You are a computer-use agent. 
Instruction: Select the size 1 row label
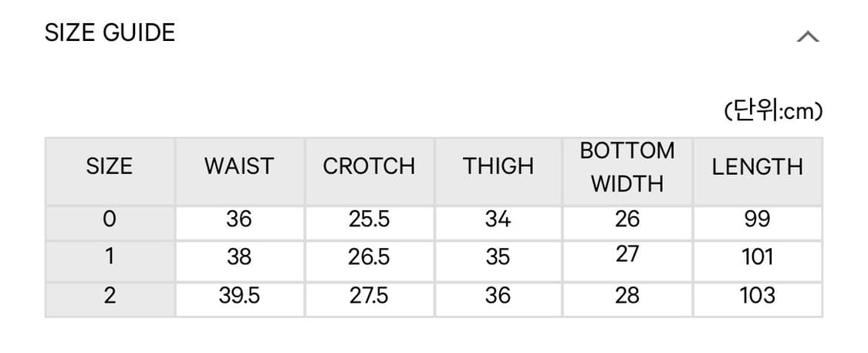tap(110, 256)
